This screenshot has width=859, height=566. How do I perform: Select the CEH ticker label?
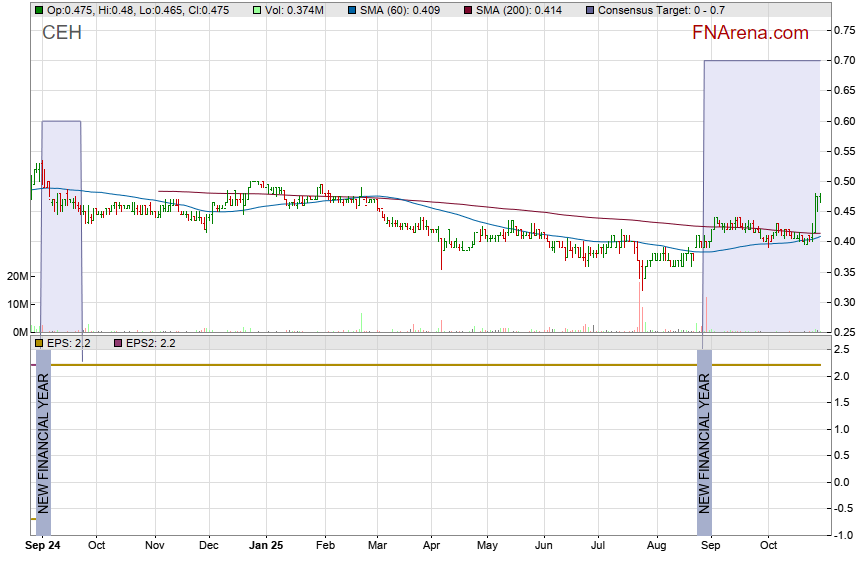click(x=62, y=33)
